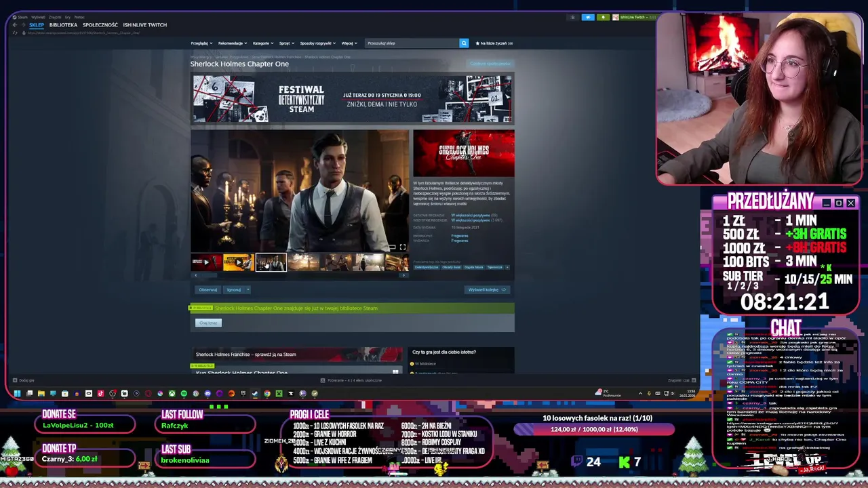Click Wyświetl kolejkę button

click(x=487, y=289)
